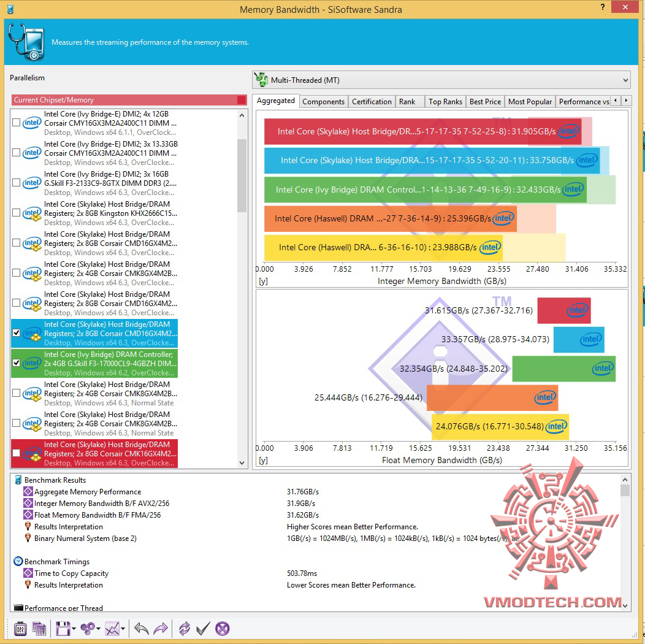Open the chart icon dropdown arrow
Viewport: 645px width, 644px height.
(x=123, y=629)
